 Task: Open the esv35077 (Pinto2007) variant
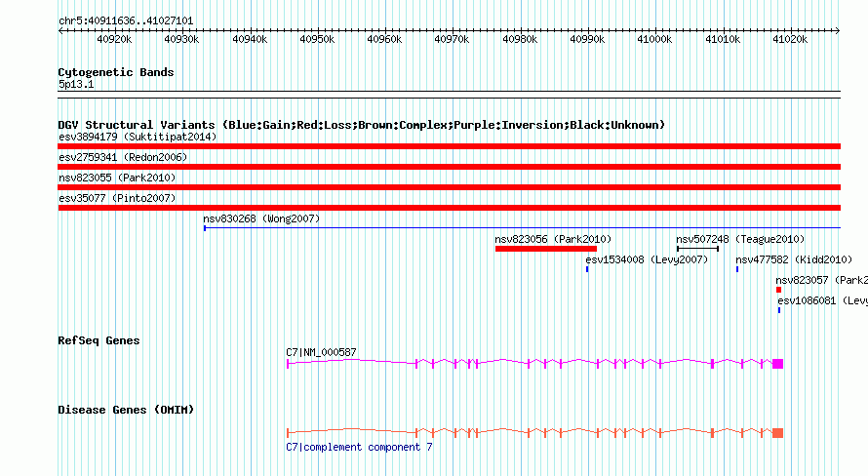(117, 198)
